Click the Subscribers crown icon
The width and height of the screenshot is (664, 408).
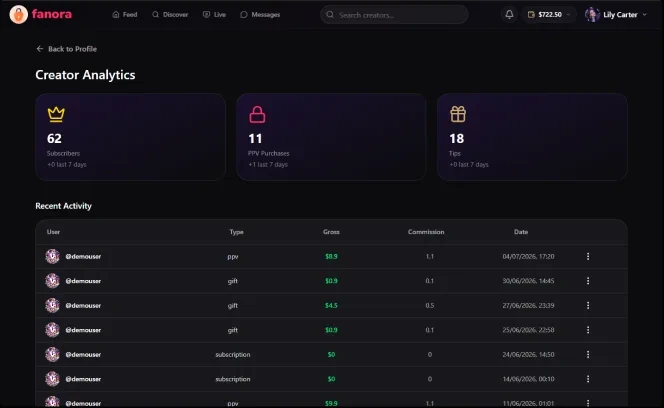click(x=56, y=114)
